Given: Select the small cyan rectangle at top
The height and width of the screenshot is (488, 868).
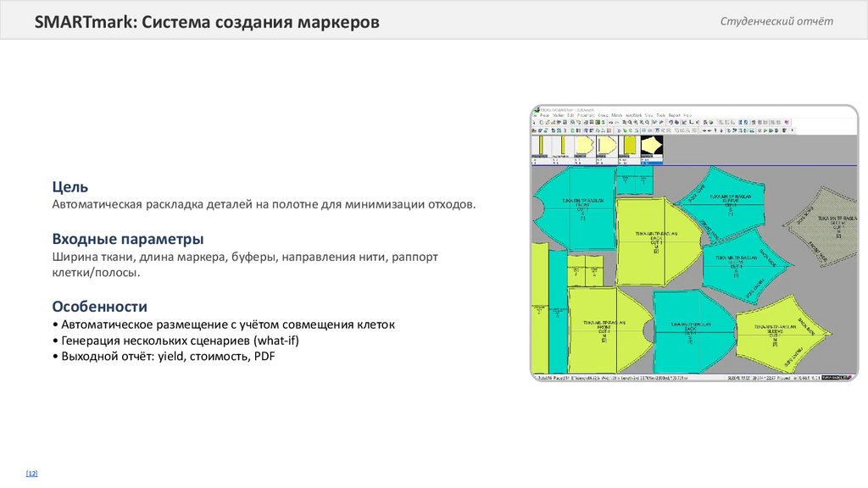Looking at the screenshot, I should [634, 181].
